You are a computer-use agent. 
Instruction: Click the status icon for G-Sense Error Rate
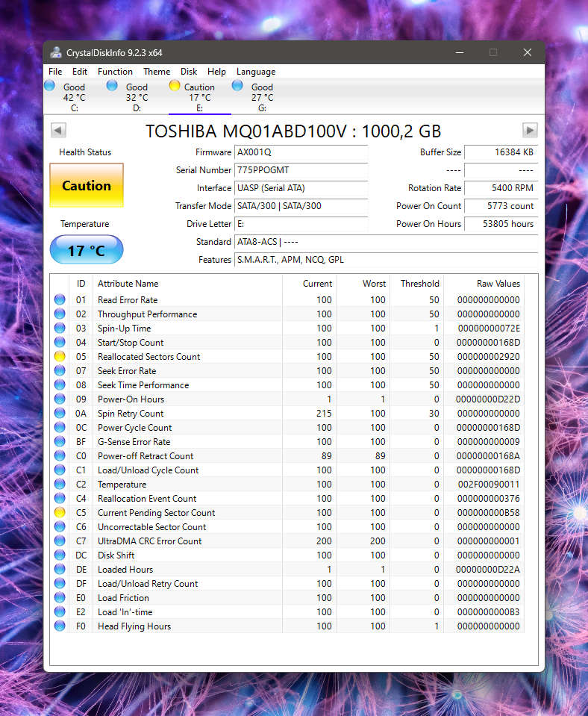[x=60, y=441]
